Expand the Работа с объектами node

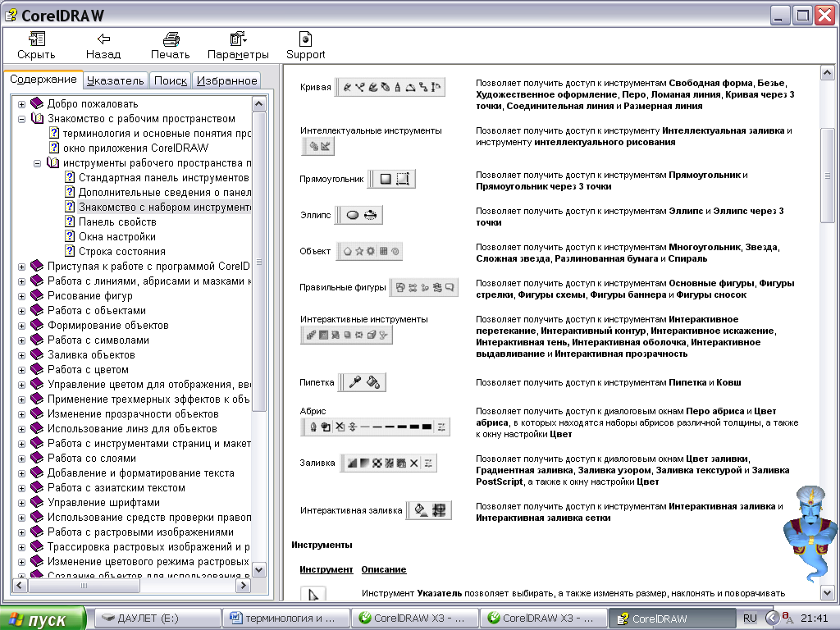(x=21, y=311)
